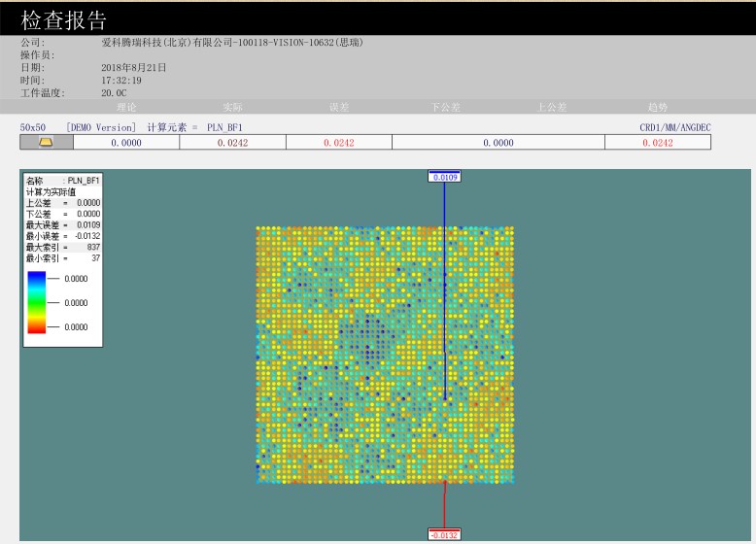This screenshot has height=544, width=756.
Task: Click the 理论 column header
Action: tap(126, 107)
